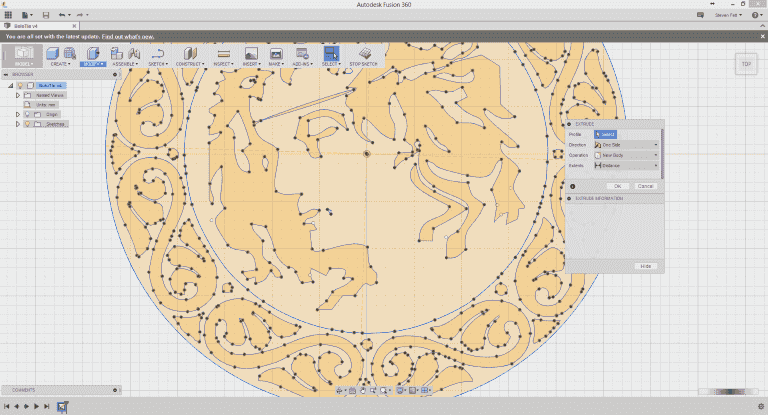Click the zoom window icon in navigation bar
Viewport: 768px width, 415px height.
pos(373,390)
